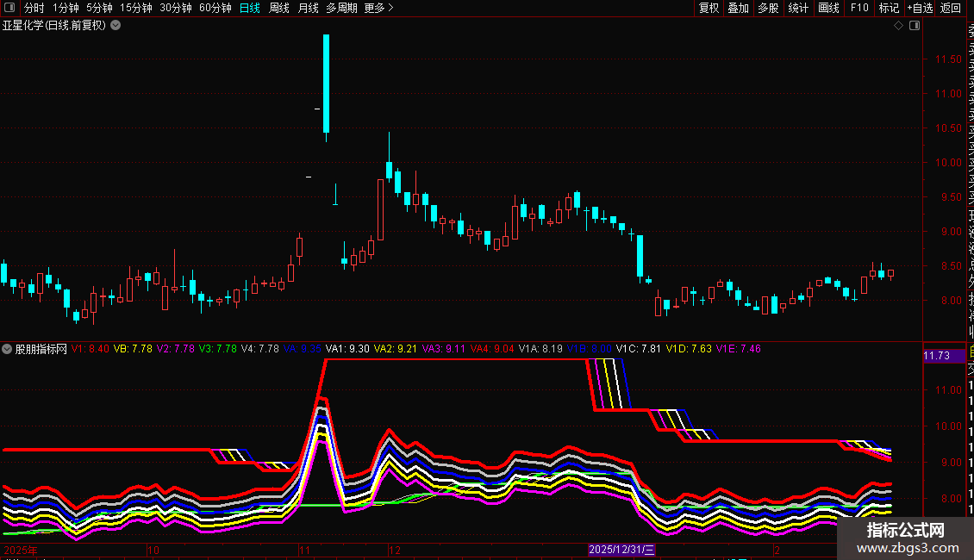This screenshot has width=974, height=560.
Task: Click the 股朋指标网 indicator name
Action: tap(41, 349)
